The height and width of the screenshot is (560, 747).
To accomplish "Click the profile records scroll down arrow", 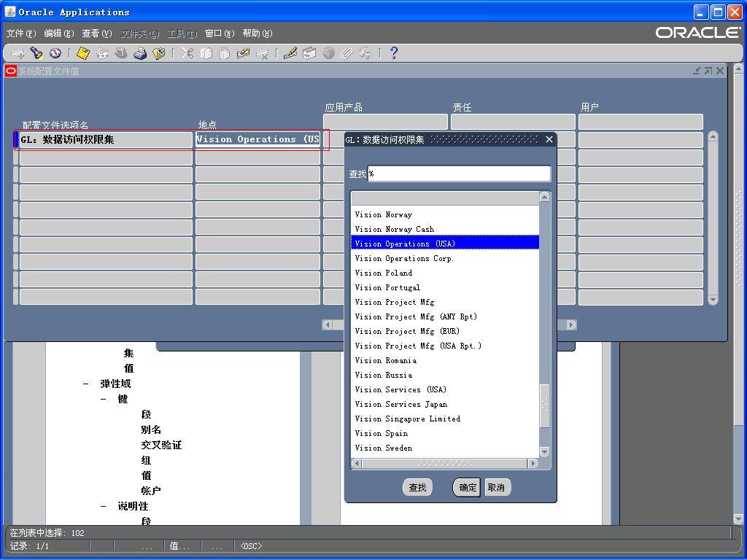I will click(x=713, y=300).
